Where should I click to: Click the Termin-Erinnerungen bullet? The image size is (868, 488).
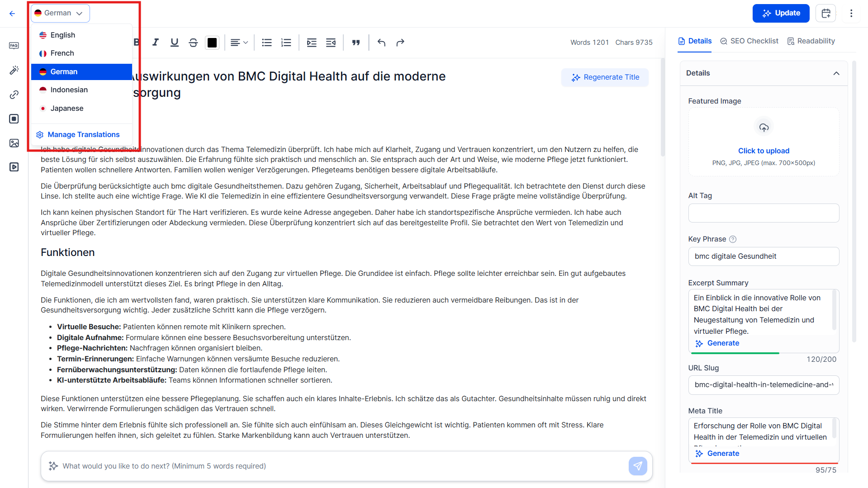pyautogui.click(x=198, y=359)
